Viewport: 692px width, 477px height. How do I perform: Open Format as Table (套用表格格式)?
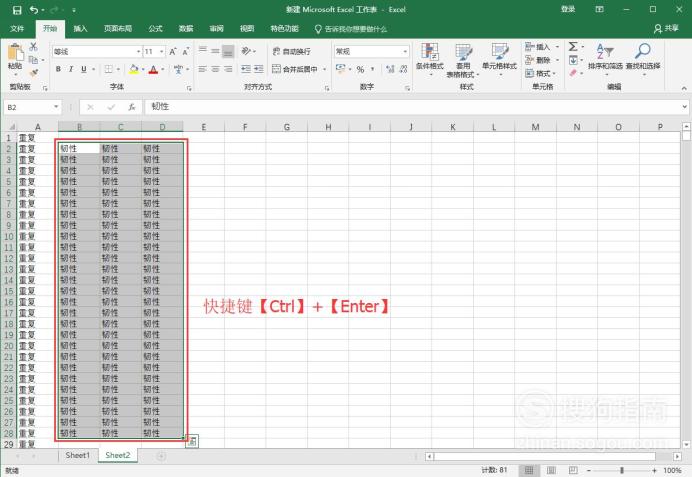click(463, 60)
